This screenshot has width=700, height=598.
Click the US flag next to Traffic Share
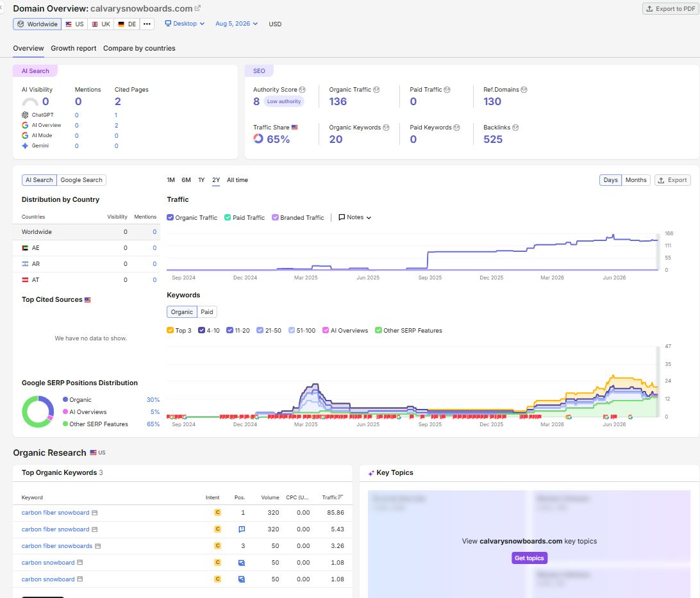[x=295, y=128]
